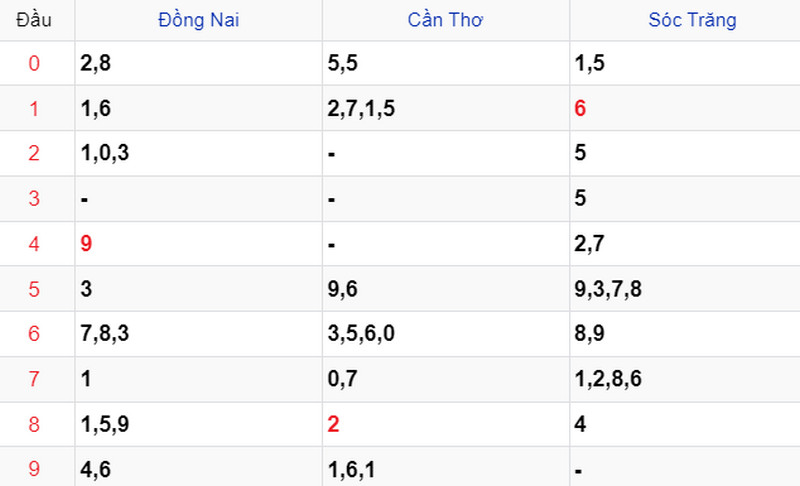
Task: Click red 9 in Đồng Nai column
Action: click(x=86, y=243)
